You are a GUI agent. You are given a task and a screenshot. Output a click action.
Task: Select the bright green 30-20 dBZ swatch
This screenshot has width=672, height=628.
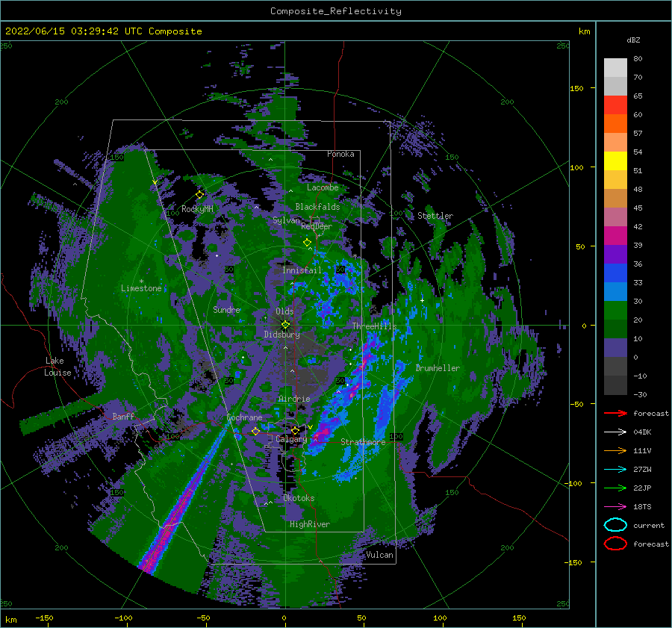coord(615,311)
